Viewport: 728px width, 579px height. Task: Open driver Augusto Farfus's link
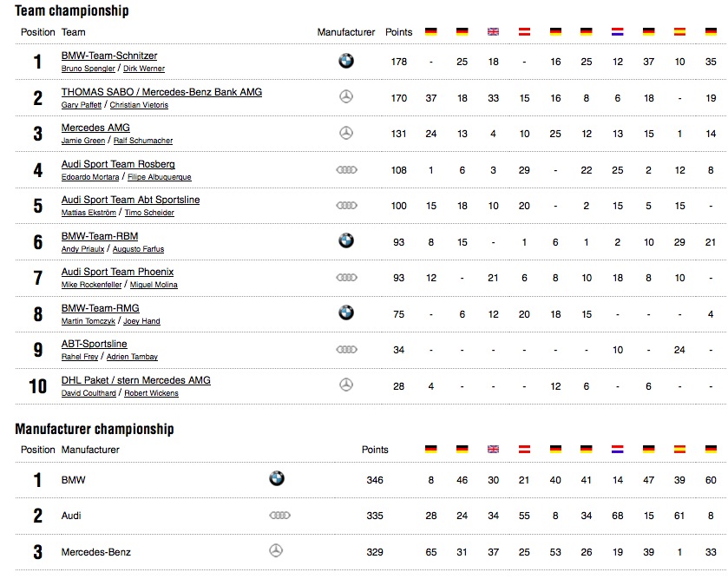(138, 249)
